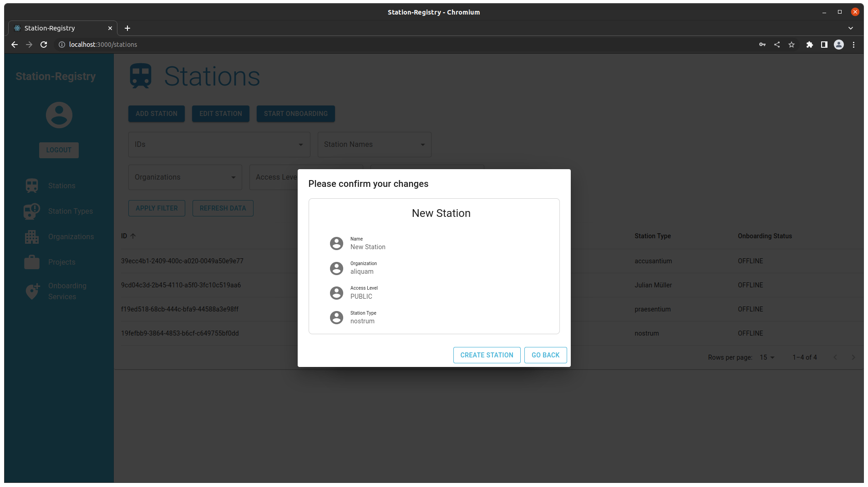Click the Logout button

coord(59,150)
